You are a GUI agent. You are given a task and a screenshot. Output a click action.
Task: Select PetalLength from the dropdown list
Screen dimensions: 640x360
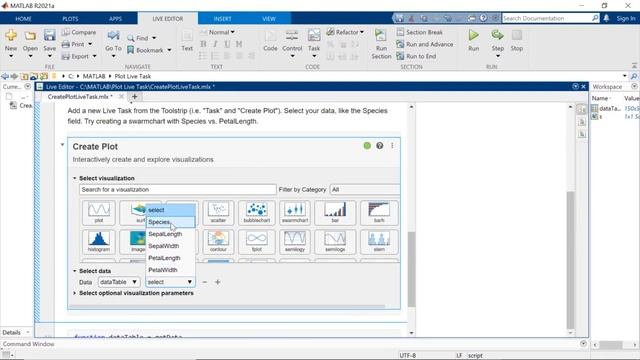170,258
